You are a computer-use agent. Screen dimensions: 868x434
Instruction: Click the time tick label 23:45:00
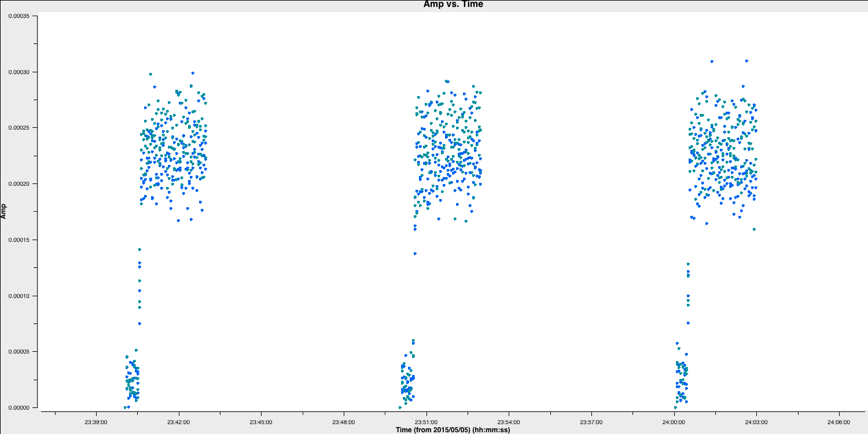pyautogui.click(x=262, y=422)
